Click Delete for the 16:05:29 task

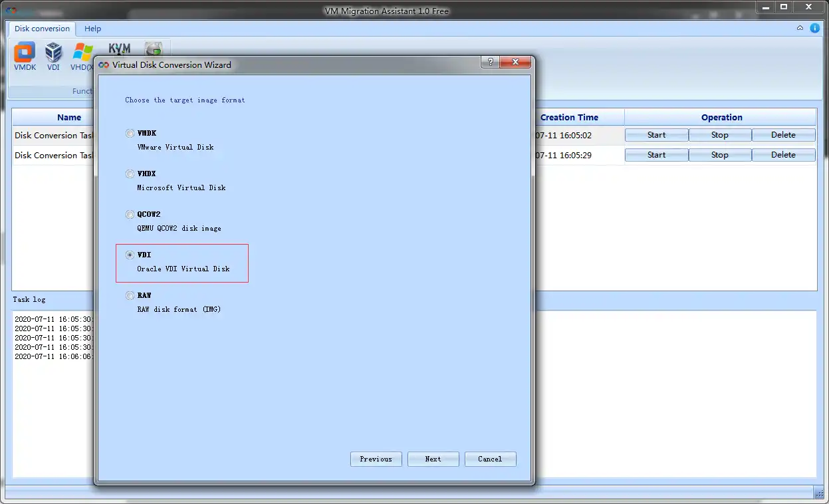click(x=783, y=155)
